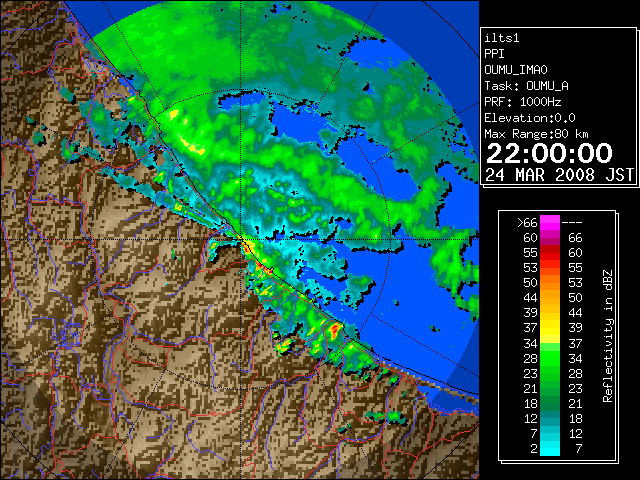Click the '>66' legend value
This screenshot has width=640, height=480.
point(527,222)
